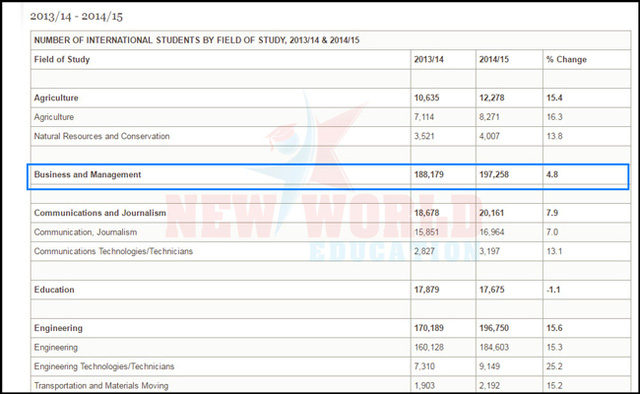Select the bold Agriculture category row
The height and width of the screenshot is (394, 640).
[330, 98]
